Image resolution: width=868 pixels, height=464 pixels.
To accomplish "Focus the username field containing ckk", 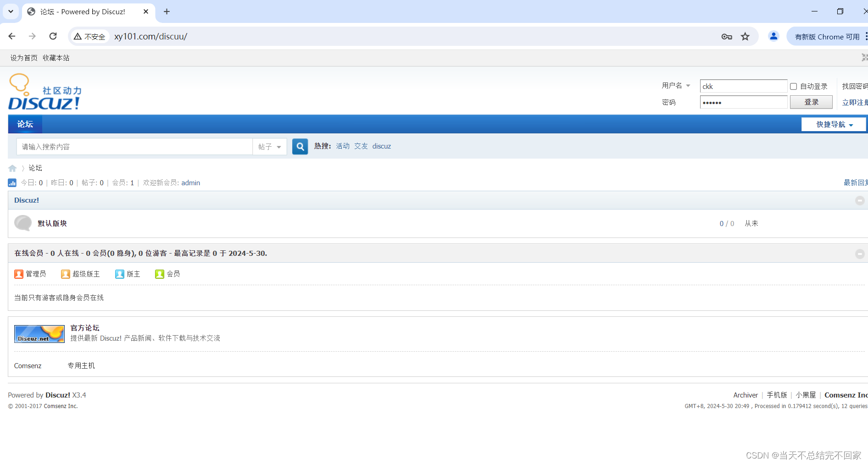I will coord(744,86).
